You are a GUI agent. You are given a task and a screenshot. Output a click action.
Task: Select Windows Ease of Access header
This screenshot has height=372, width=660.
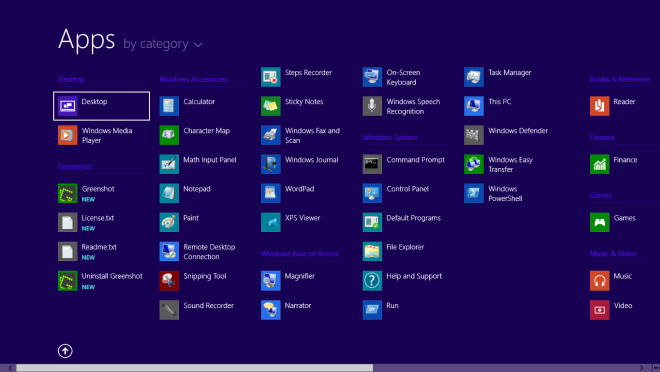[300, 253]
